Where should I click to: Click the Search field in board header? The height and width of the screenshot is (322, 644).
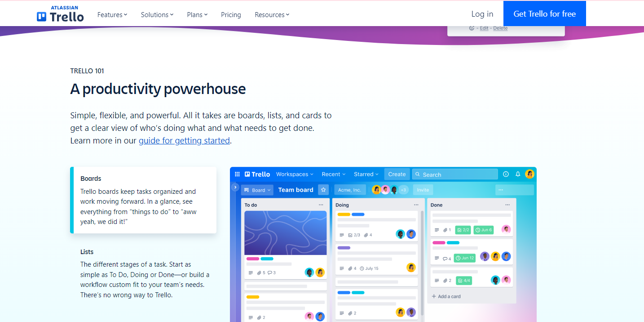(x=455, y=174)
